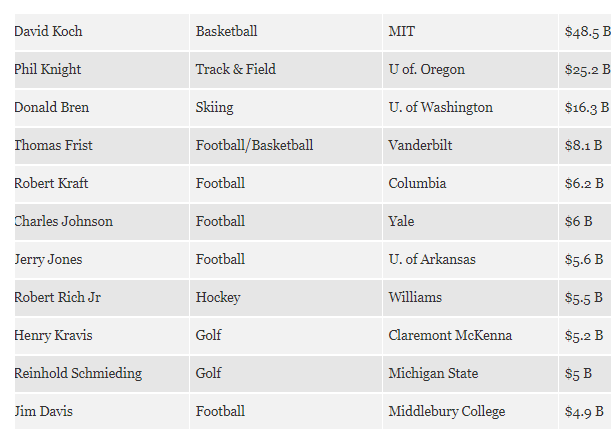Click the Middlebury College cell
The image size is (615, 429).
pos(470,412)
